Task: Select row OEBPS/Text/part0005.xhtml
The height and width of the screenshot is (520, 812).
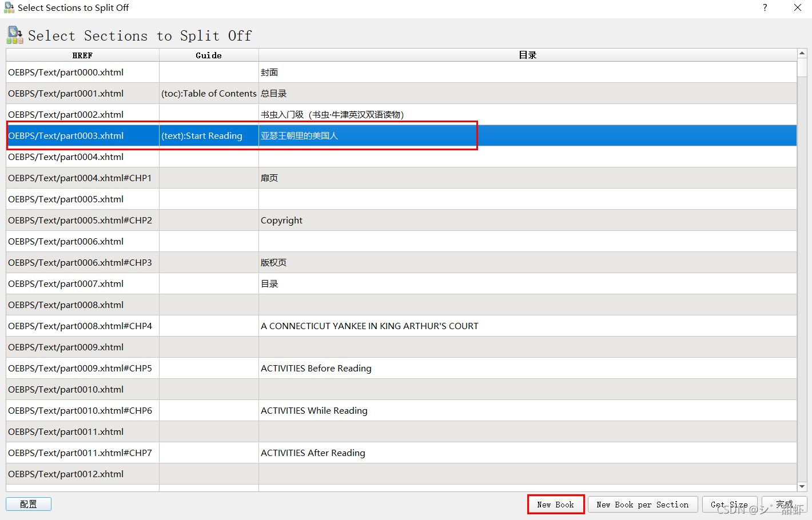Action: [x=401, y=199]
